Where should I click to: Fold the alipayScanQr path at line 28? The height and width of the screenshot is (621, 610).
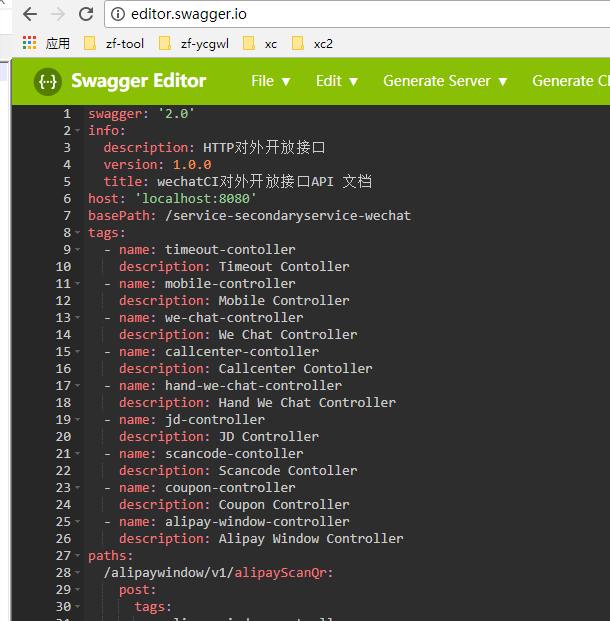tap(78, 573)
